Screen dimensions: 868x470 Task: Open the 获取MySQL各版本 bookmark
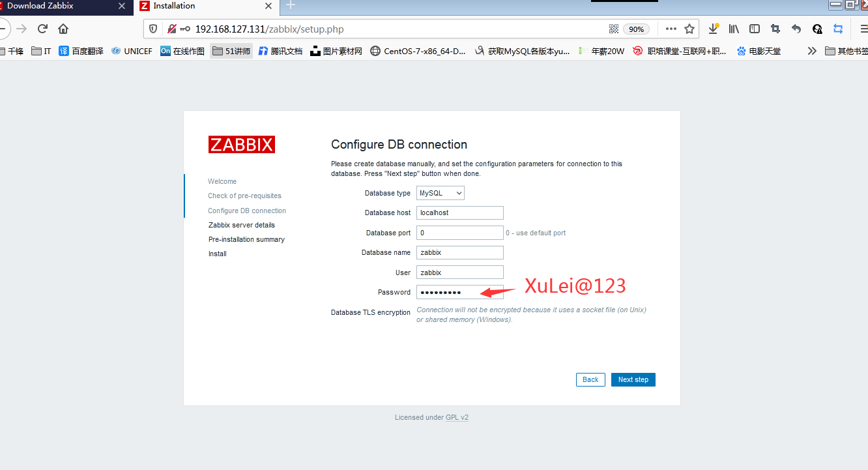click(522, 51)
